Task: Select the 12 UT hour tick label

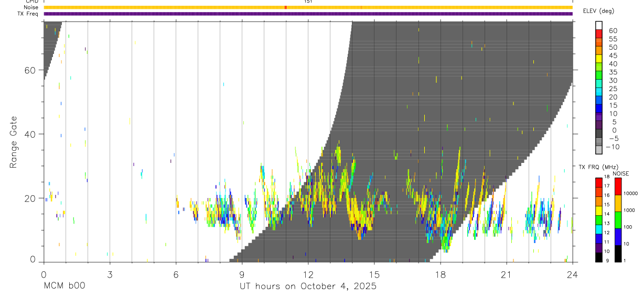Action: click(308, 275)
